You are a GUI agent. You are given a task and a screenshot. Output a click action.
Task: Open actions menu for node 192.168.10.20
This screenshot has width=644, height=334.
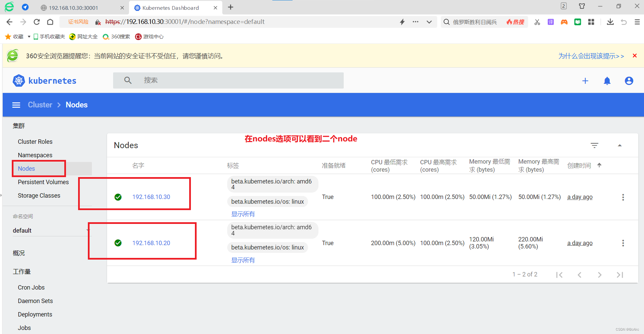(623, 243)
